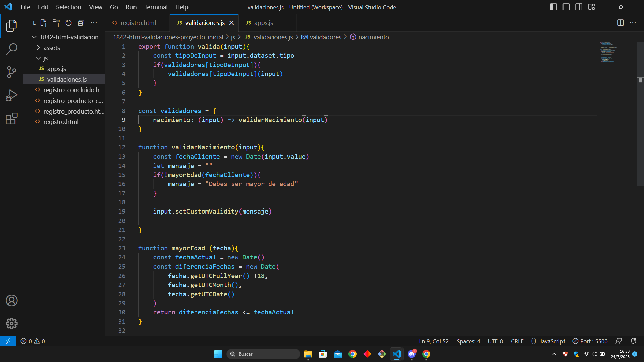Screen dimensions: 644x362
Task: Collapse all folders in Explorer
Action: click(81, 23)
